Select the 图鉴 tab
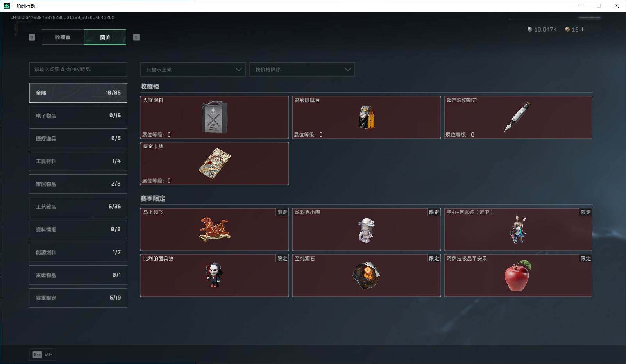The height and width of the screenshot is (364, 626). click(x=105, y=37)
